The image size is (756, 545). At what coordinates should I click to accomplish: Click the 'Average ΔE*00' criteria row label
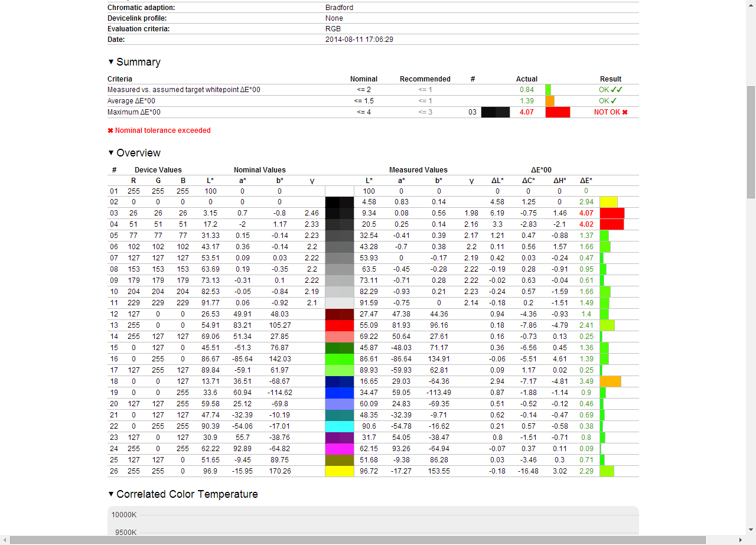tap(131, 101)
